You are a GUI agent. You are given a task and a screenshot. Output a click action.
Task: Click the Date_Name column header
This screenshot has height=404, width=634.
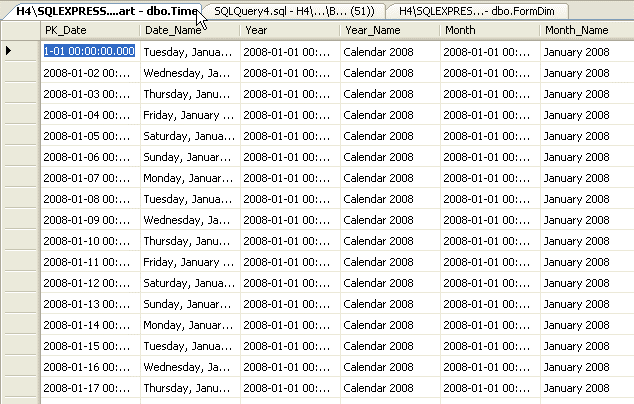(190, 31)
